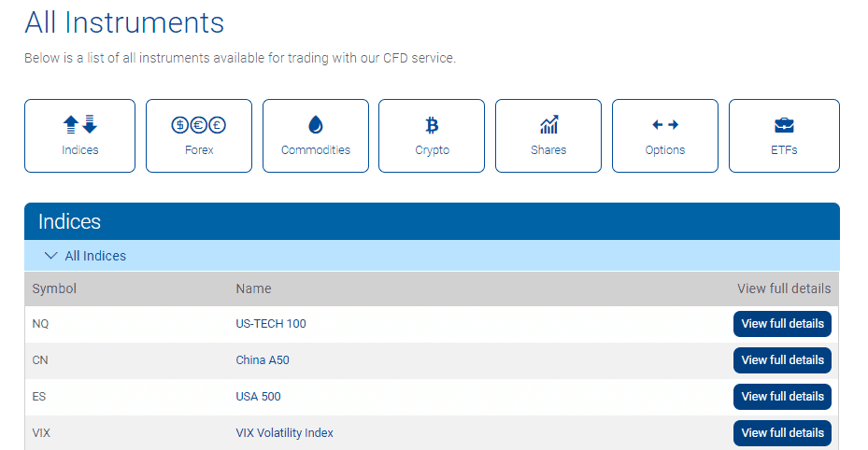Viewport: 868px width, 450px height.
Task: Click the ETFs briefcase icon
Action: (784, 125)
